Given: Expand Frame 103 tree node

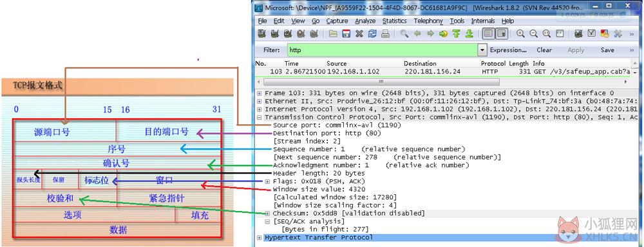Looking at the screenshot, I should pos(259,93).
